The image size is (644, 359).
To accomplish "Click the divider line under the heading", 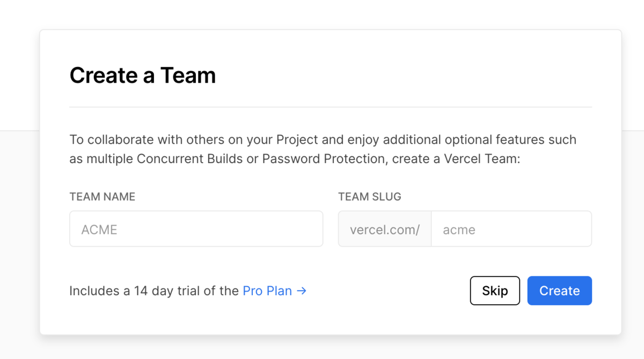I will tap(330, 107).
